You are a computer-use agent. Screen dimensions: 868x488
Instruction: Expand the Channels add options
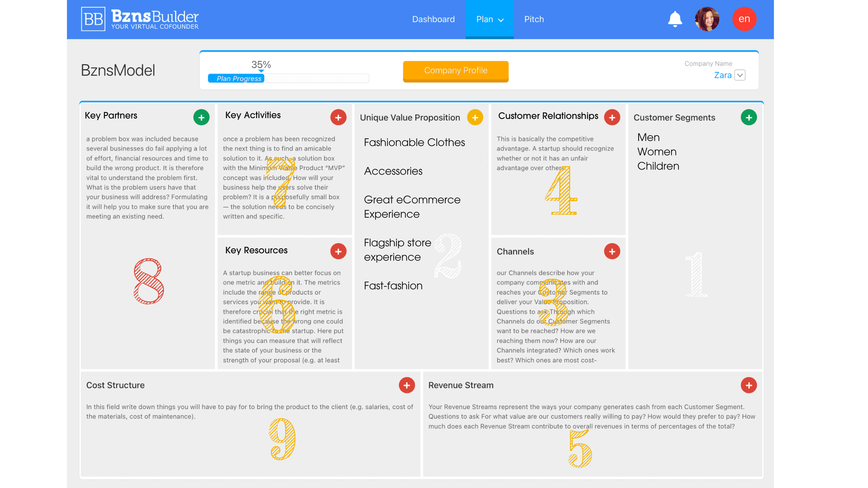click(611, 251)
